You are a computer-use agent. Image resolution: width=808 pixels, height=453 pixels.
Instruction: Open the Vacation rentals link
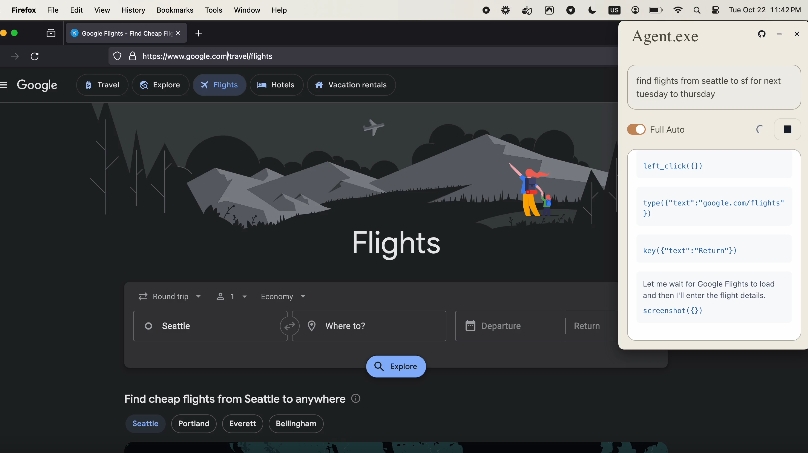click(351, 85)
